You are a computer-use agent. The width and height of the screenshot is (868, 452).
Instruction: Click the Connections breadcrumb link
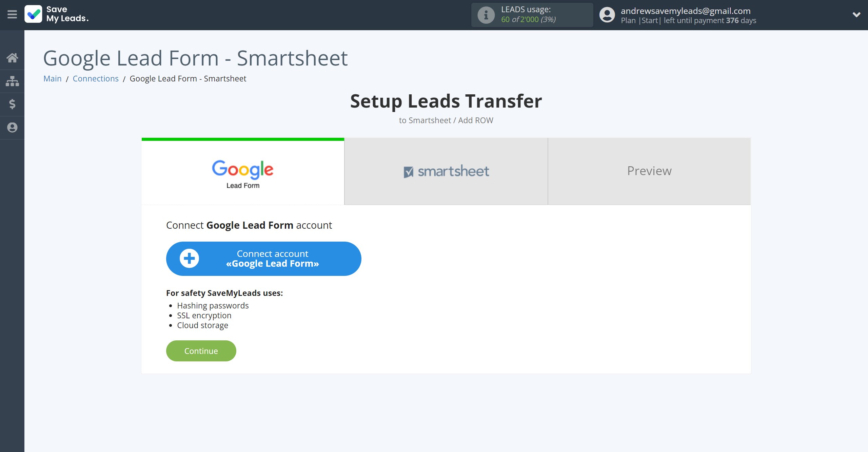click(95, 78)
